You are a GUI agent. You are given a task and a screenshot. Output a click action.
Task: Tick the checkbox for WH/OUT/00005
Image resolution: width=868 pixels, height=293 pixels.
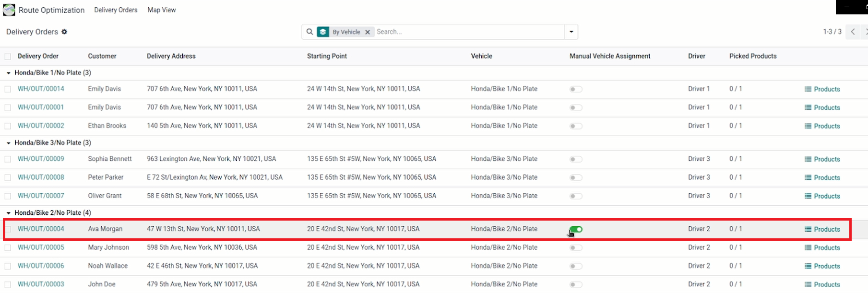tap(8, 248)
